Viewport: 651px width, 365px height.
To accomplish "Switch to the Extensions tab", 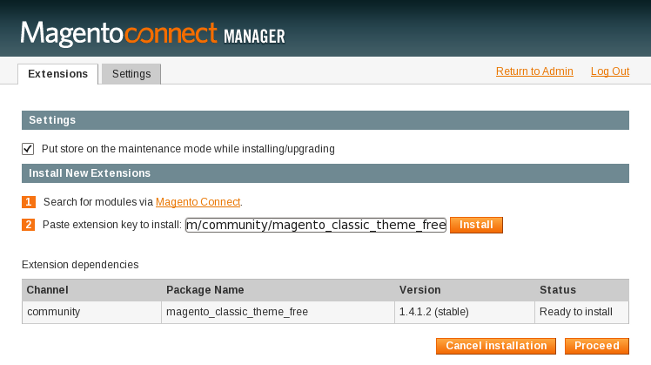I will pos(58,74).
